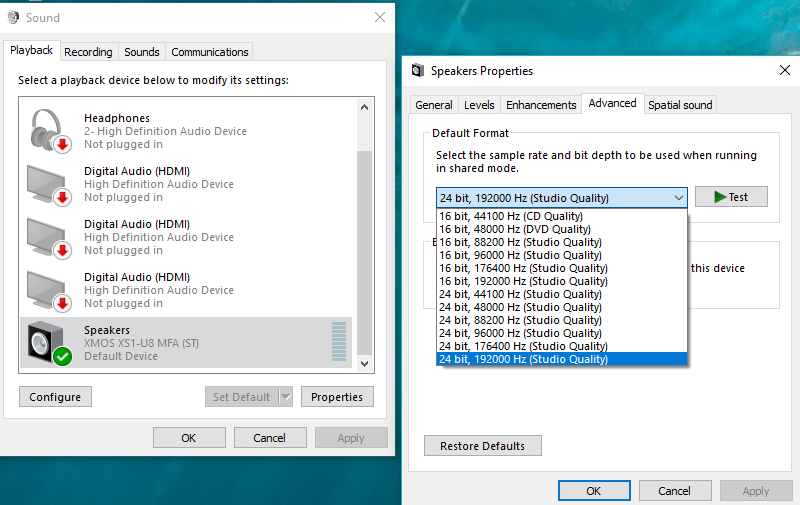Screen dimensions: 800x505
Task: Open the Set Default dropdown arrow
Action: [286, 396]
